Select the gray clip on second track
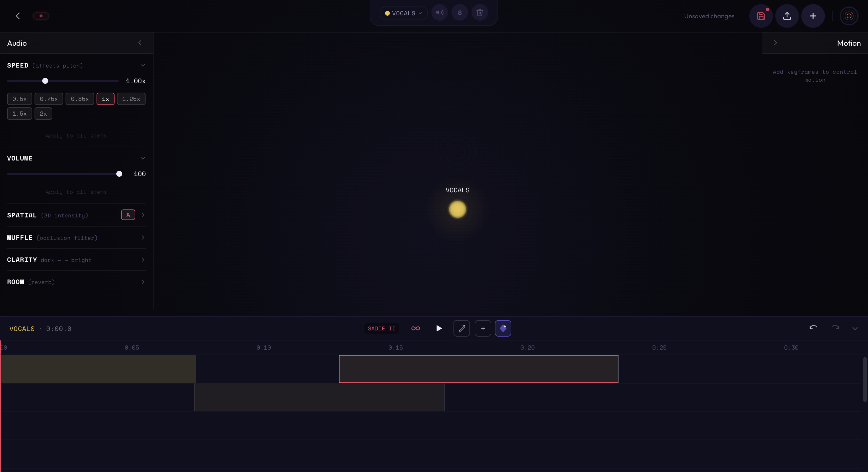Viewport: 868px width, 472px height. [x=319, y=397]
